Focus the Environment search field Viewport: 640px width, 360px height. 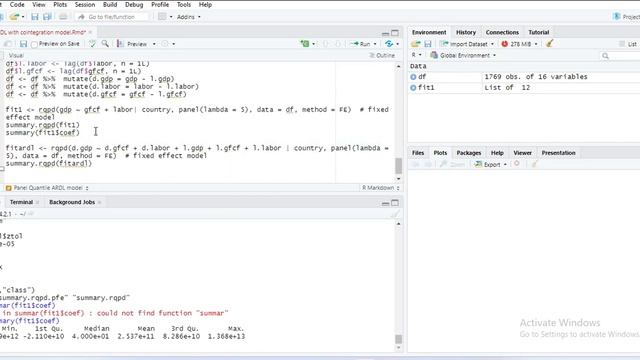pyautogui.click(x=621, y=56)
